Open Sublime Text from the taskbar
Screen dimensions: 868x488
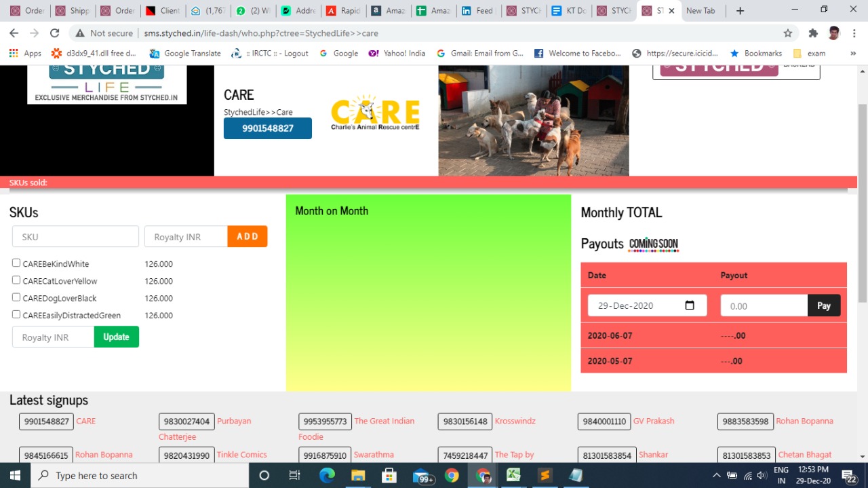pos(545,475)
